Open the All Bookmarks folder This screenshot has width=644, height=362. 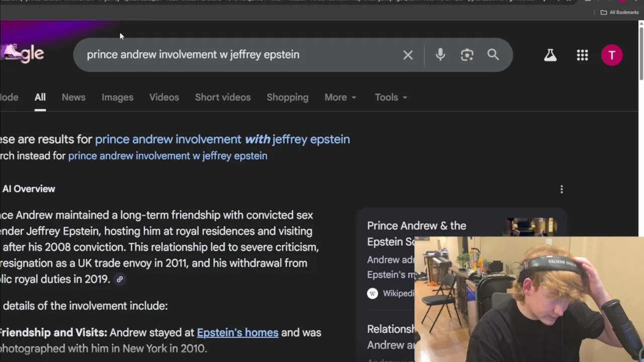[620, 12]
